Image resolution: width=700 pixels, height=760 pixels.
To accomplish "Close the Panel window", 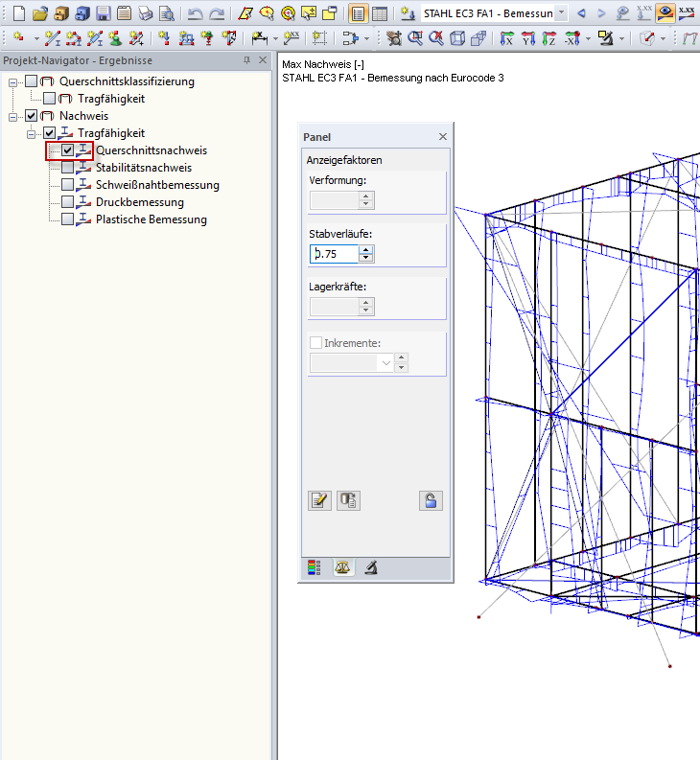I will (x=443, y=137).
